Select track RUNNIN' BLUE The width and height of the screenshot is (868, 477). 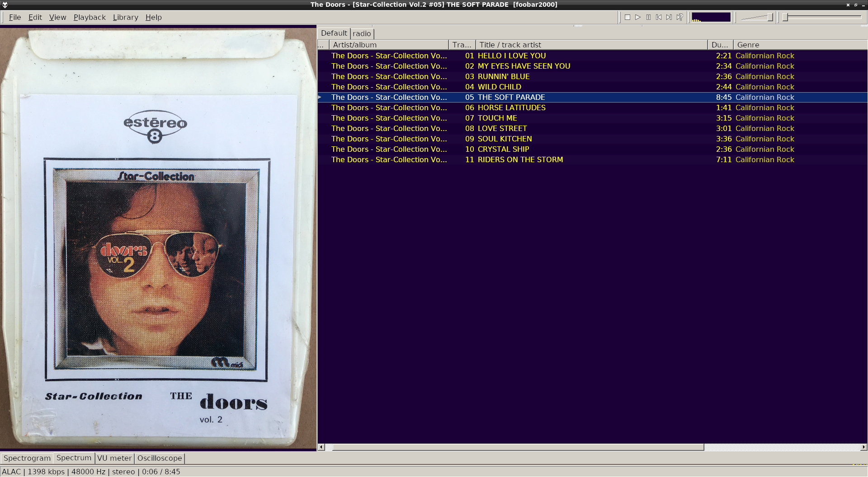(x=592, y=76)
